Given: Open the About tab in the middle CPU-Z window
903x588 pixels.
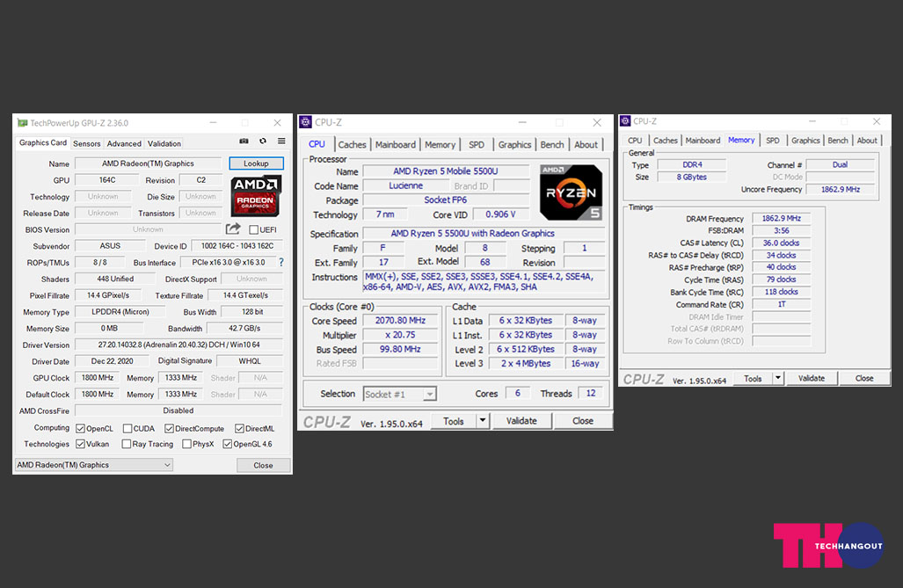Looking at the screenshot, I should [x=586, y=144].
